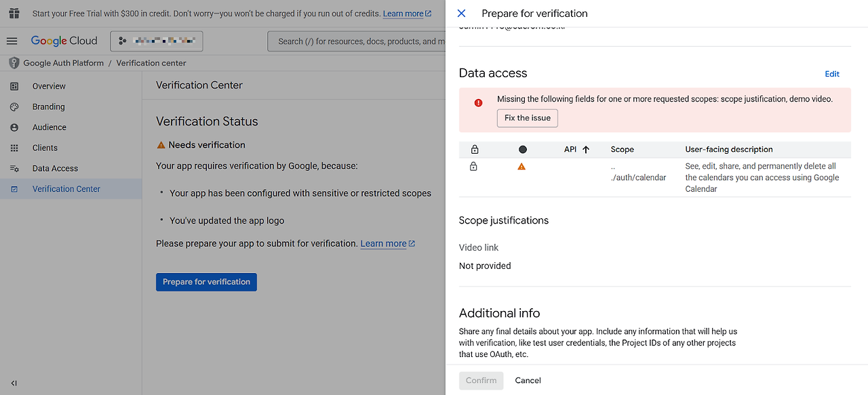Open the Learn more link about verification
This screenshot has width=868, height=395.
pyautogui.click(x=388, y=243)
